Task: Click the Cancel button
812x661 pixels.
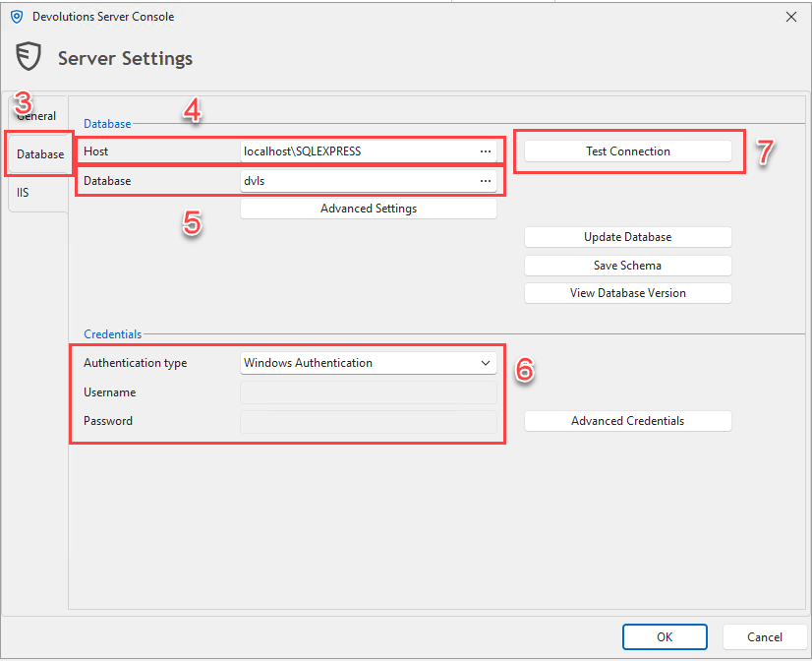Action: point(765,637)
